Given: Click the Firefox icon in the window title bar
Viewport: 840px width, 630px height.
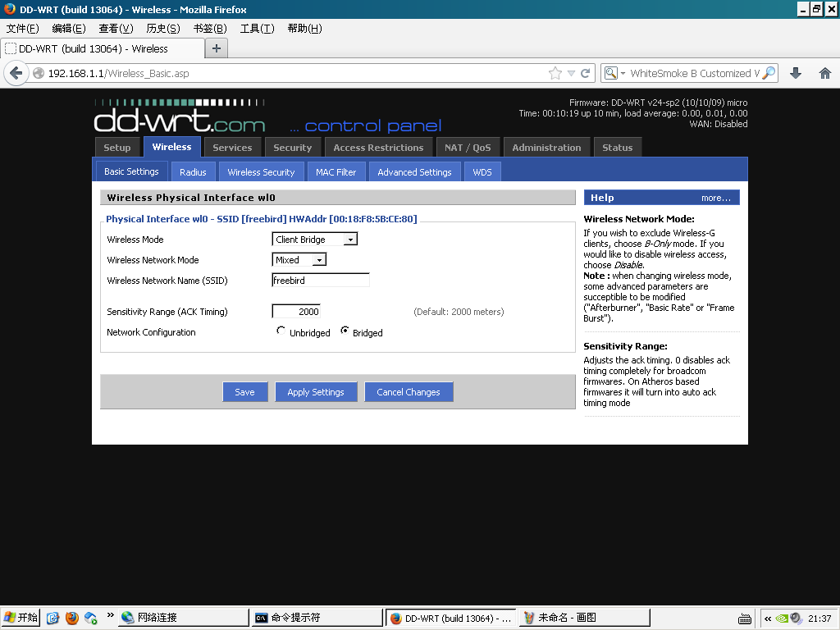Looking at the screenshot, I should click(10, 9).
